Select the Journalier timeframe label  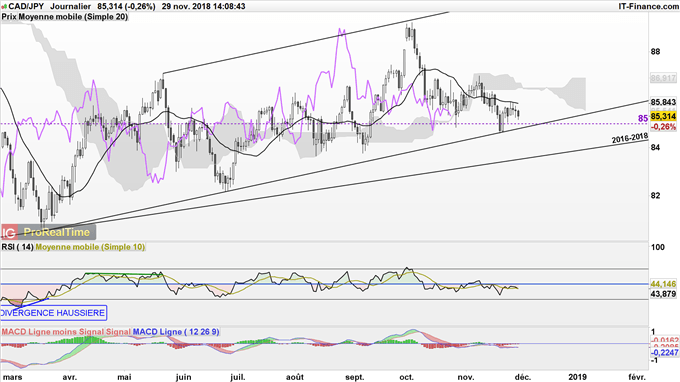coord(71,6)
